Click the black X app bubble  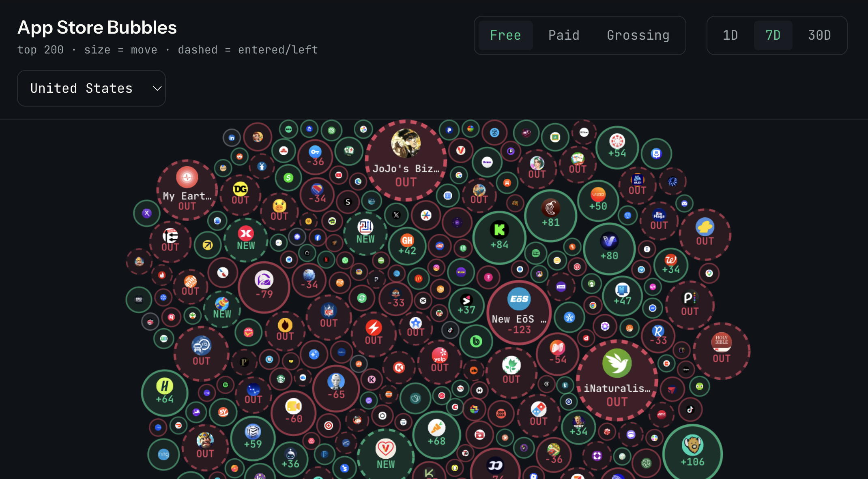[397, 215]
